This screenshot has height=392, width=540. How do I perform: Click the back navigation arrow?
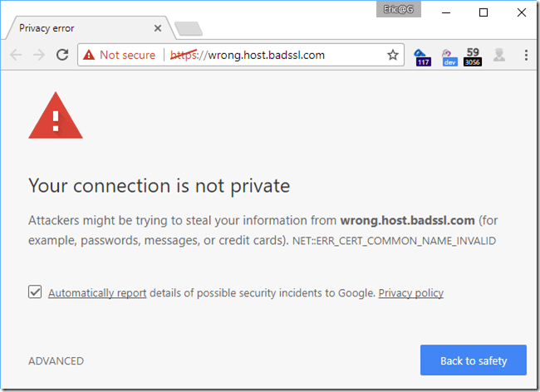click(16, 55)
